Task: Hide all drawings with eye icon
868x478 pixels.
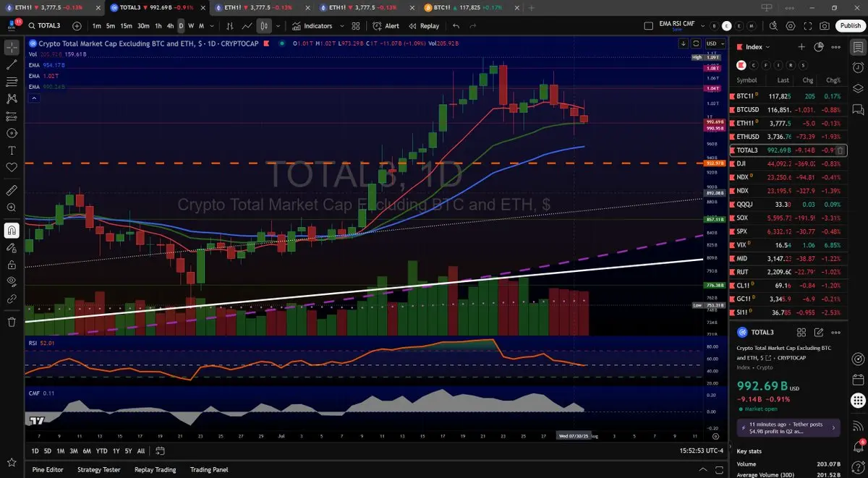Action: click(12, 281)
